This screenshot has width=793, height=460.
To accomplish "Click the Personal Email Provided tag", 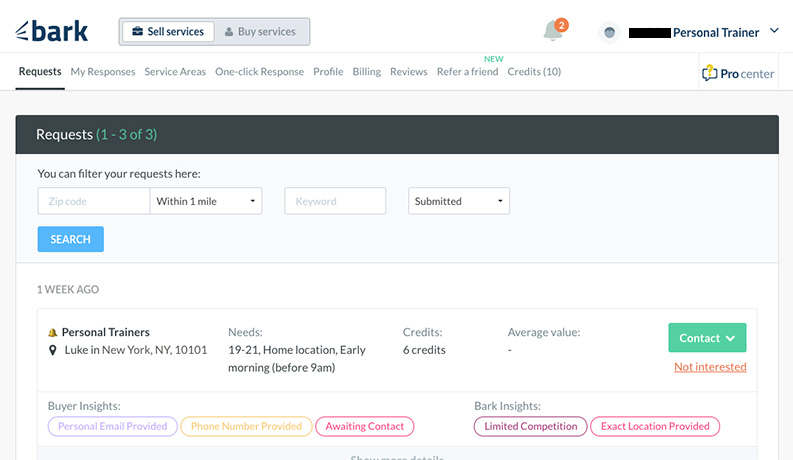I will pyautogui.click(x=112, y=426).
